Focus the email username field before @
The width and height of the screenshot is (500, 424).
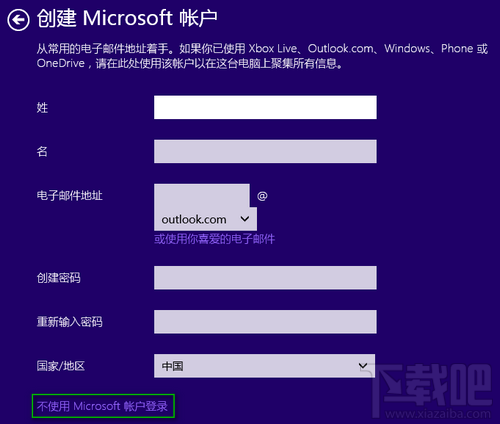202,196
